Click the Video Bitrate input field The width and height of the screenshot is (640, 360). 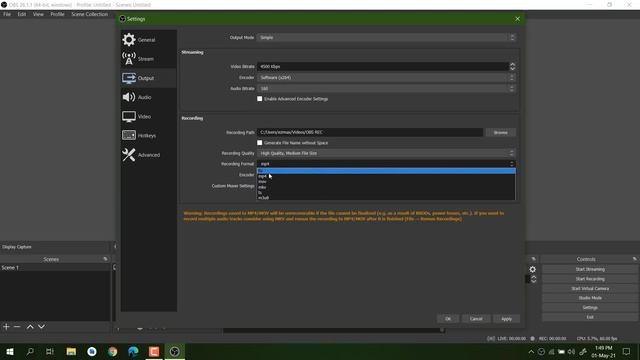383,66
